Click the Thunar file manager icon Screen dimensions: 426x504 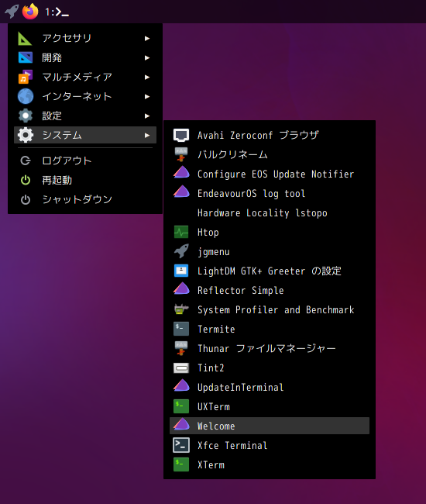(x=181, y=348)
